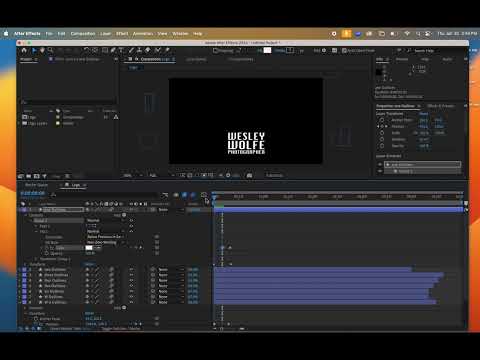
Task: Open the Composition menu
Action: pos(83,34)
